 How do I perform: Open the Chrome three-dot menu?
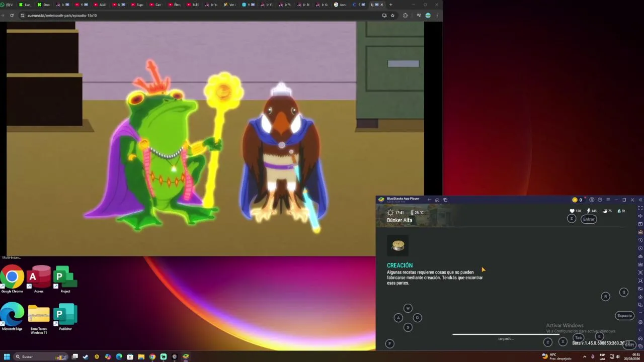(x=437, y=15)
